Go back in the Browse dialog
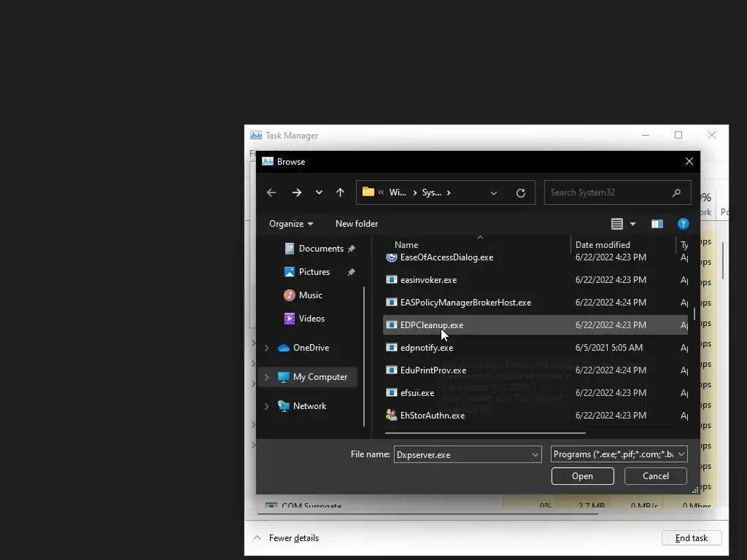Viewport: 747px width, 560px height. [x=271, y=192]
